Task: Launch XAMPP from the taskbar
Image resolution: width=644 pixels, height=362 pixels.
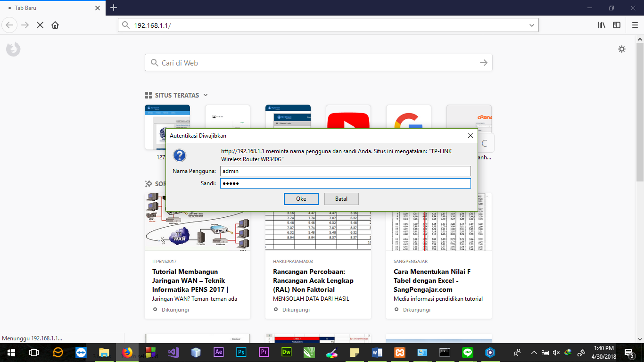Action: click(x=399, y=352)
